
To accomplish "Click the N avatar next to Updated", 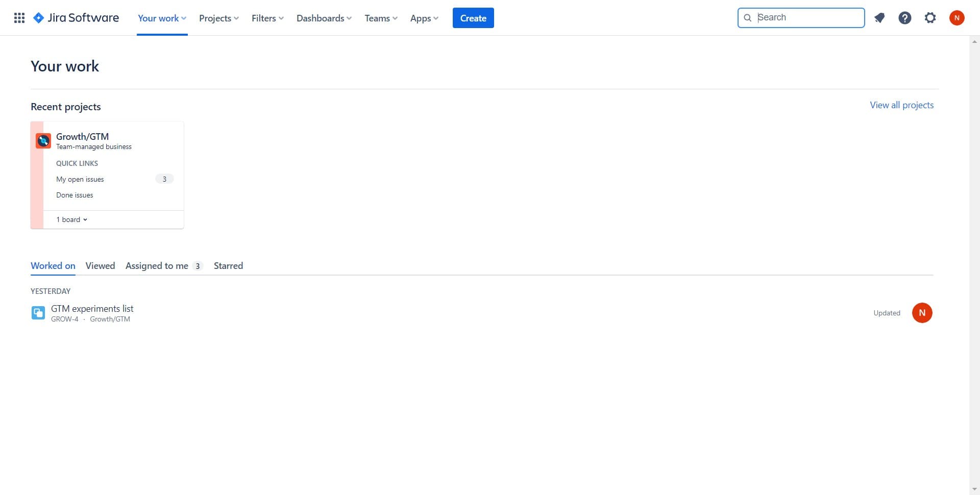I will pyautogui.click(x=922, y=312).
